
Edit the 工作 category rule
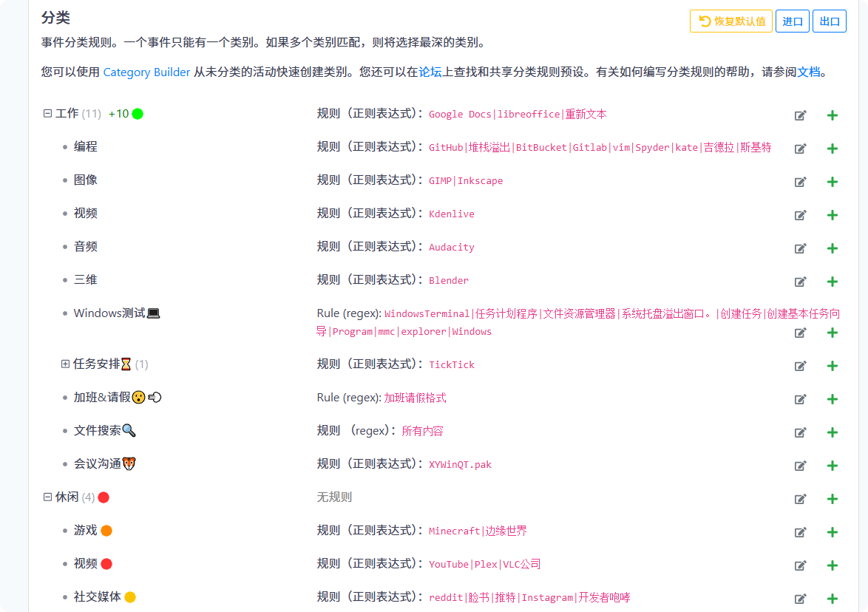click(801, 115)
